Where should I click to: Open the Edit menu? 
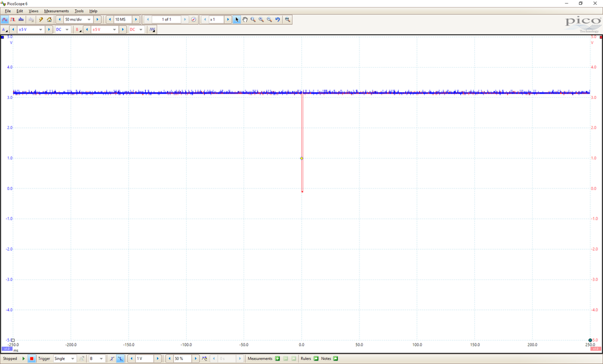tap(19, 11)
